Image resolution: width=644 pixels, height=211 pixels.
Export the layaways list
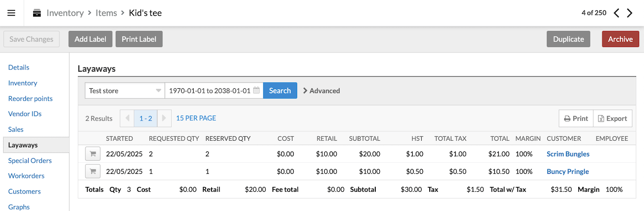coord(613,118)
